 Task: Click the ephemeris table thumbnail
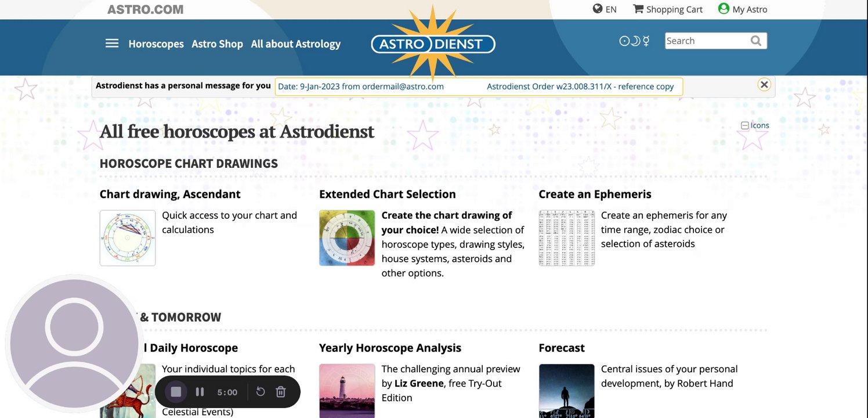point(567,238)
